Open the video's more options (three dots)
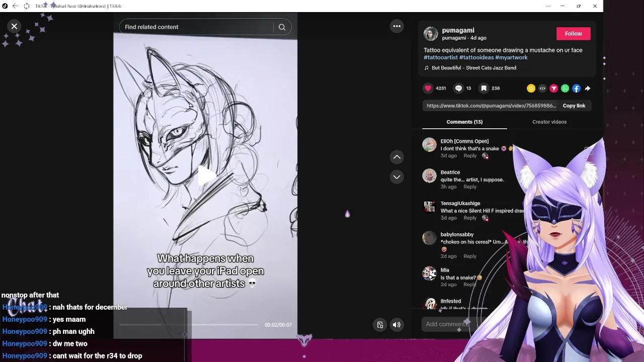644x362 pixels. coord(397,26)
